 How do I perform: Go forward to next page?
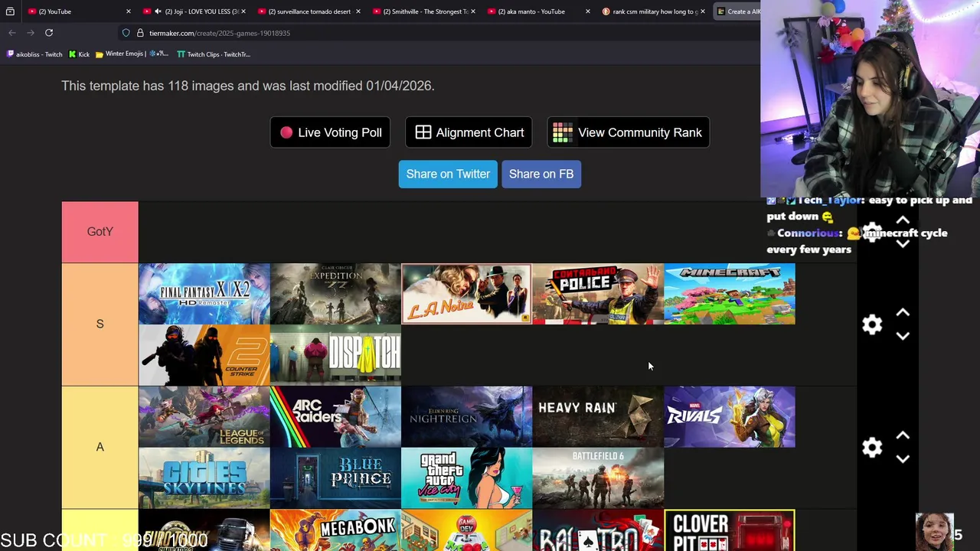[x=30, y=33]
